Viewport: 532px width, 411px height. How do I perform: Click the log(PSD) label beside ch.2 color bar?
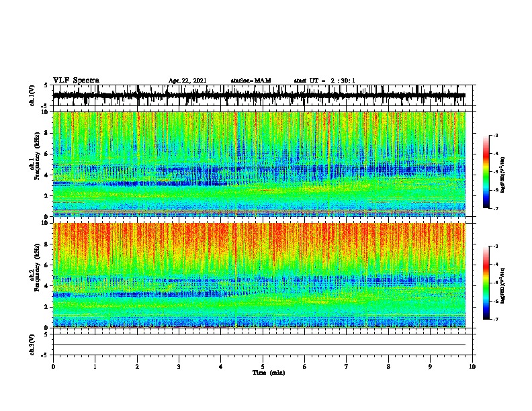[503, 285]
